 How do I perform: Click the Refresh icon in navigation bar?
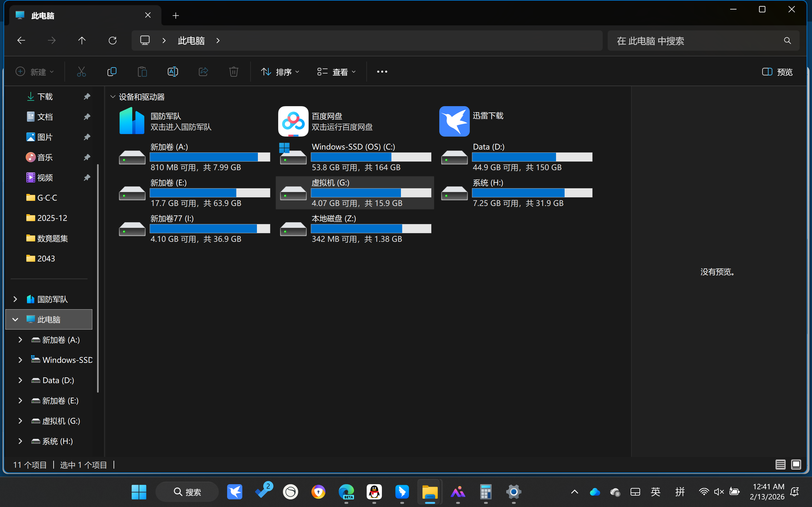[112, 41]
